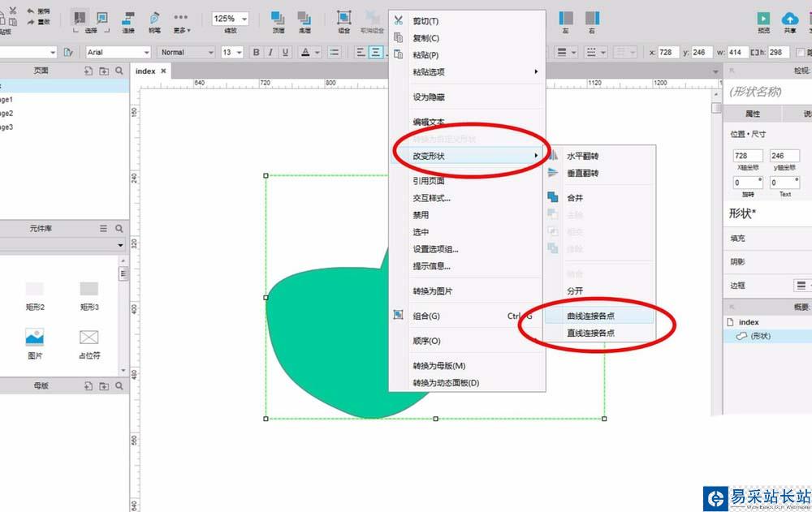The height and width of the screenshot is (512, 812).
Task: Open the 边框 border style dropdown
Action: click(x=803, y=286)
